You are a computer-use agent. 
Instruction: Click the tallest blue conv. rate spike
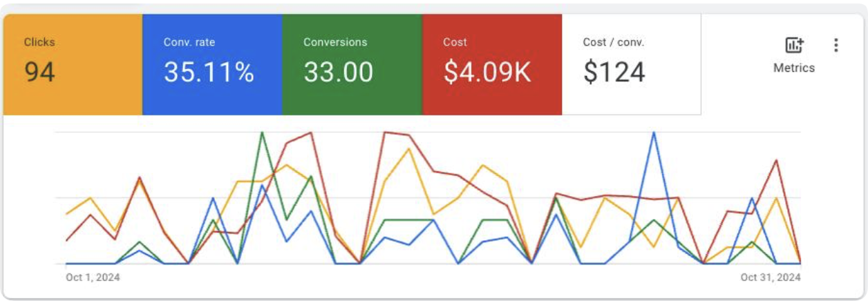[x=653, y=133]
